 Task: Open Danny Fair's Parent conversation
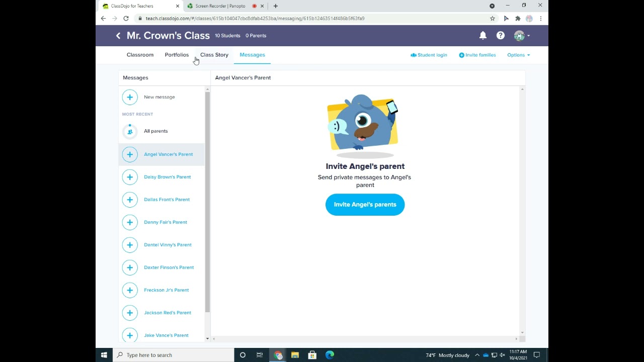[x=165, y=222]
